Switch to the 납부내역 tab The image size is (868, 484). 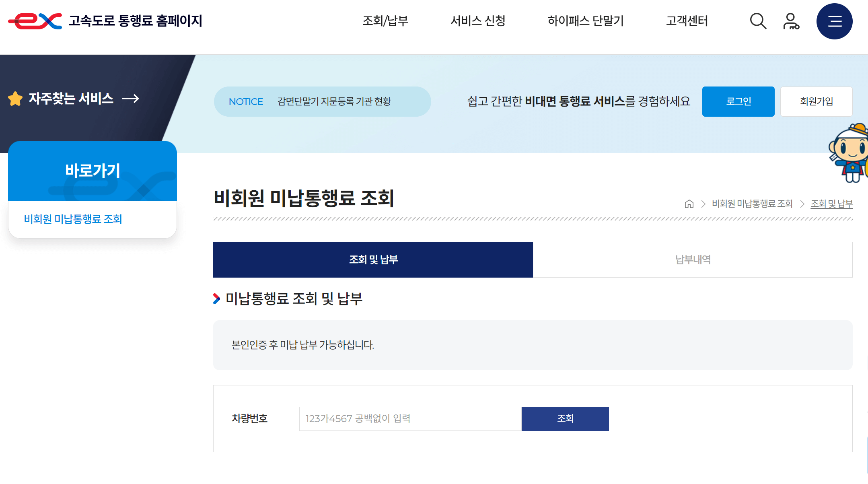(692, 260)
